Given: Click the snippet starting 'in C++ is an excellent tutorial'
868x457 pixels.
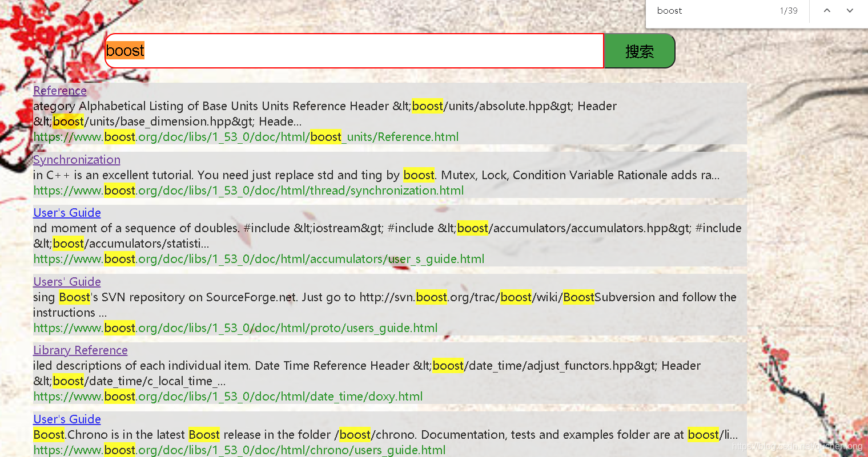Looking at the screenshot, I should coord(376,175).
